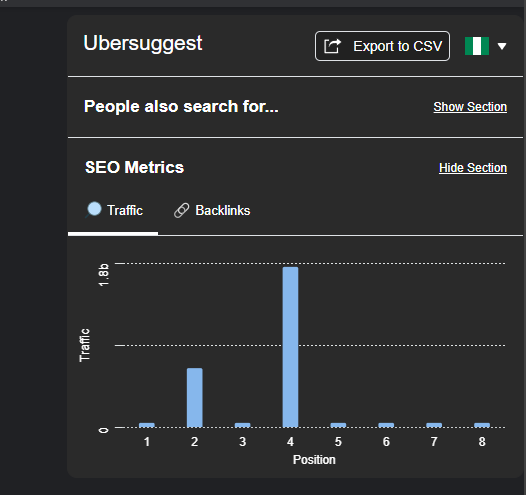Image resolution: width=526 pixels, height=495 pixels.
Task: Click the traffic bar for position 4
Action: pyautogui.click(x=290, y=347)
